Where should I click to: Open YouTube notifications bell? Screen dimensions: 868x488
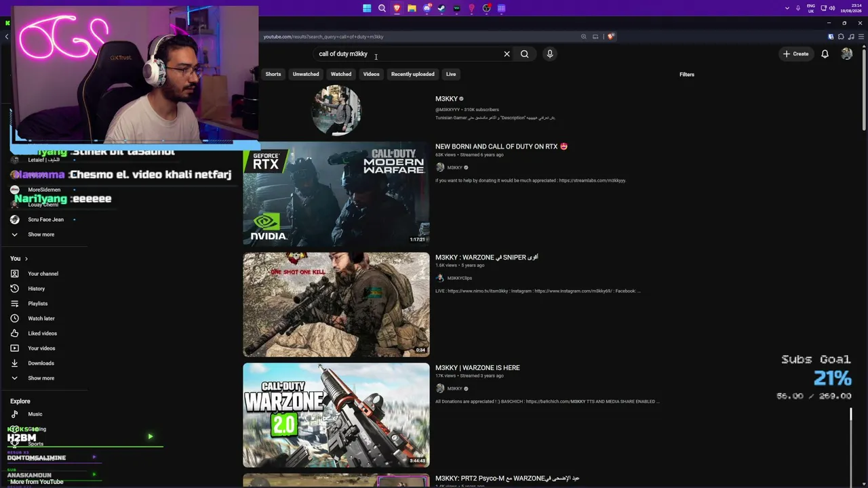point(825,54)
